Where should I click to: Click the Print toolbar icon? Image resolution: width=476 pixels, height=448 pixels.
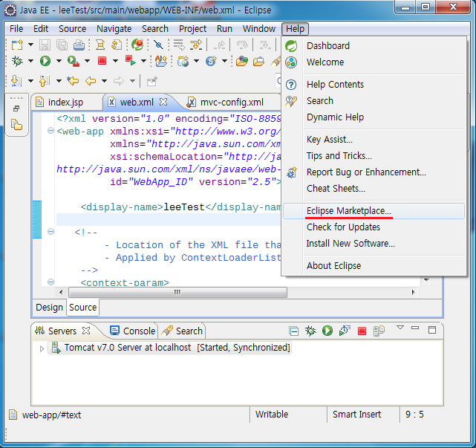click(x=79, y=45)
